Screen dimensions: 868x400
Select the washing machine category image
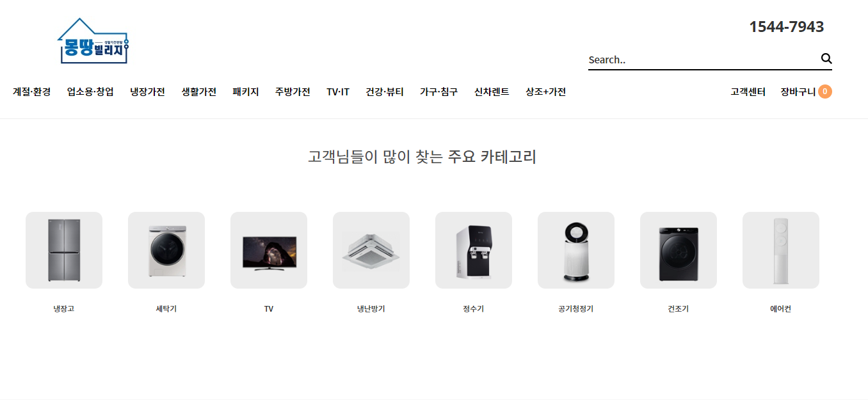tap(166, 250)
